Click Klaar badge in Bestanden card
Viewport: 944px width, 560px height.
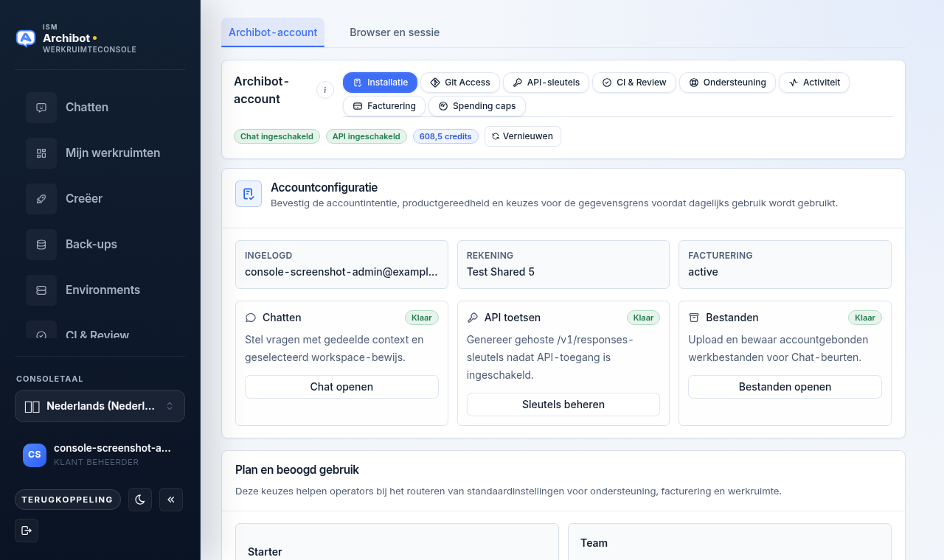865,318
